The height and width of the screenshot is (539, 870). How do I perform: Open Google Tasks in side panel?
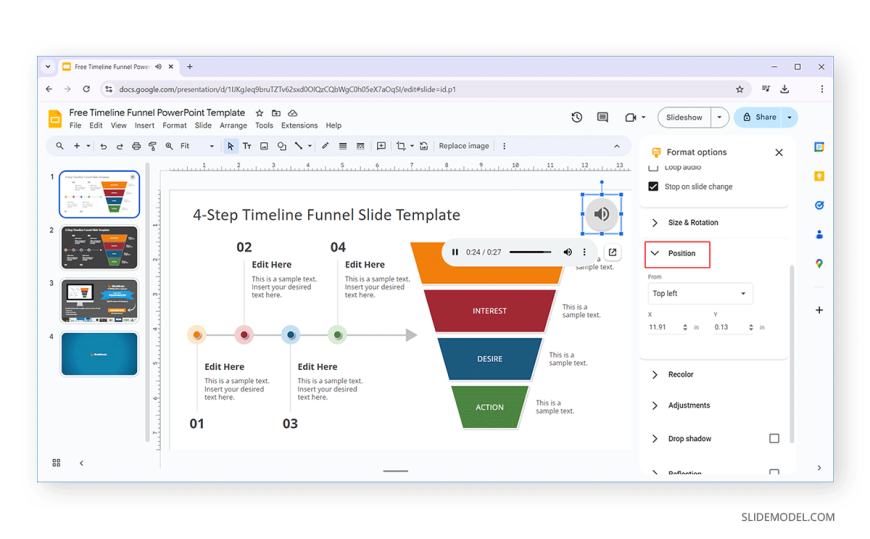pyautogui.click(x=819, y=205)
